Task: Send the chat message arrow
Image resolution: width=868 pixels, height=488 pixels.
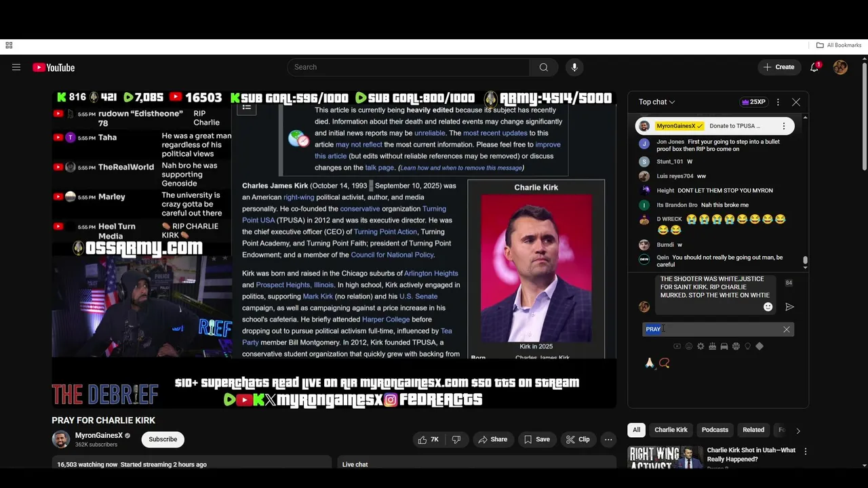Action: pyautogui.click(x=789, y=307)
